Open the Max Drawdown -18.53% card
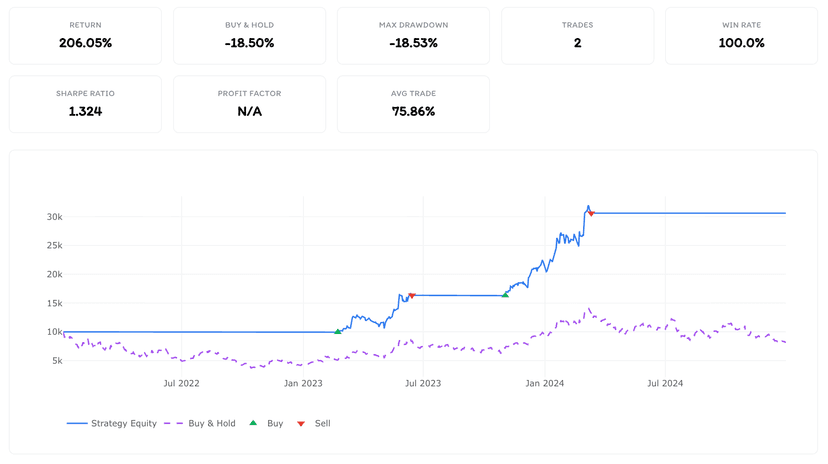 pyautogui.click(x=413, y=36)
